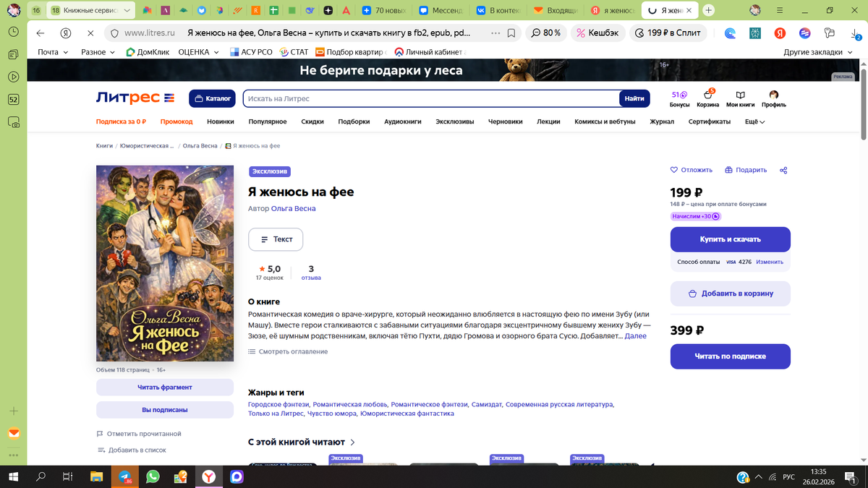Open the Бонусы icon in header
This screenshot has width=868, height=488.
(x=679, y=99)
